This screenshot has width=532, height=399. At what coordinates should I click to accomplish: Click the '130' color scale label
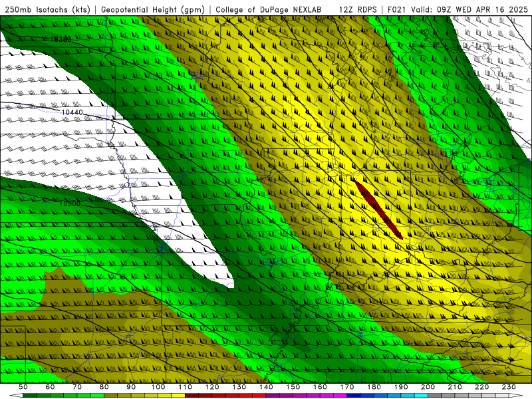coord(239,387)
